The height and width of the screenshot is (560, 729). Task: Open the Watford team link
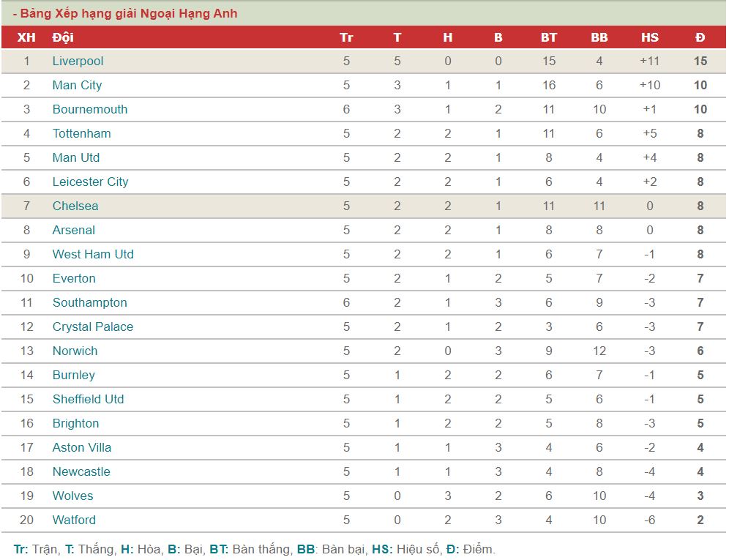point(74,520)
